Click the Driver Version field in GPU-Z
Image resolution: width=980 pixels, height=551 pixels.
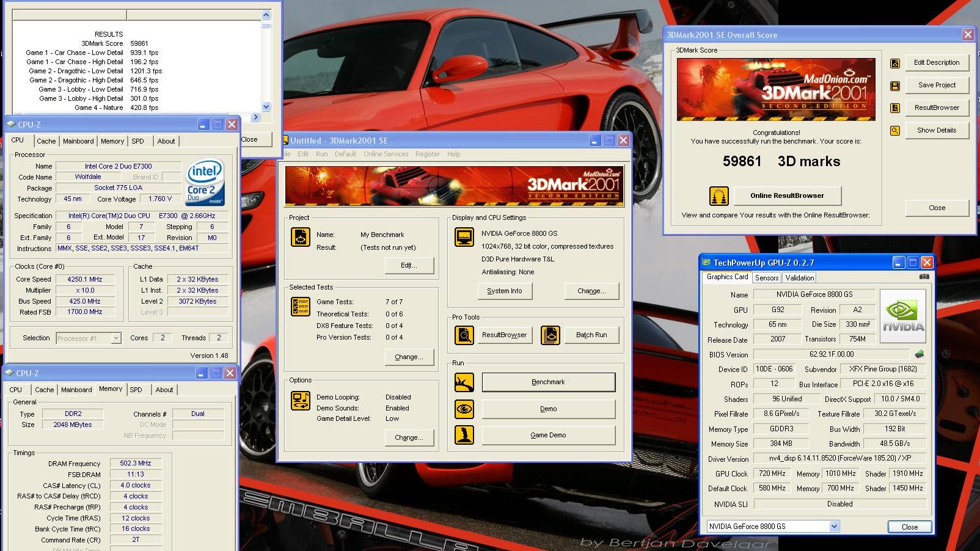coord(840,458)
